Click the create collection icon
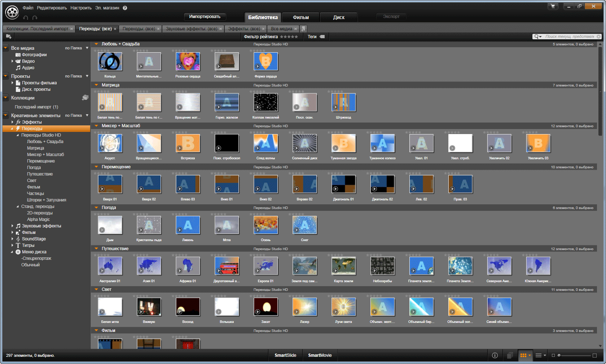This screenshot has height=364, width=606. (x=85, y=98)
